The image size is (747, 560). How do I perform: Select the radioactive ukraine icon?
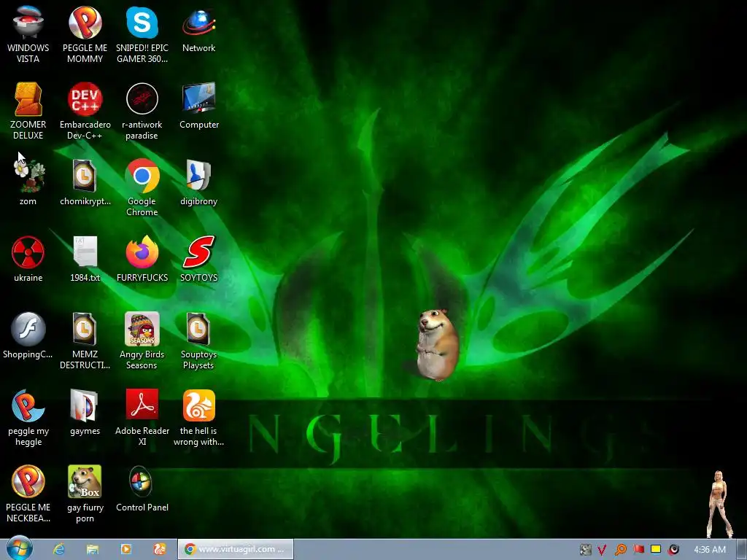28,259
